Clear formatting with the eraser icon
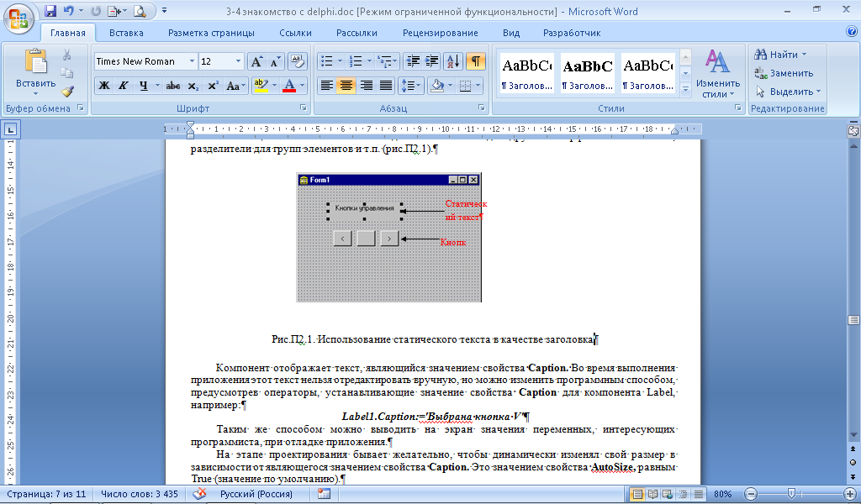 pyautogui.click(x=297, y=61)
